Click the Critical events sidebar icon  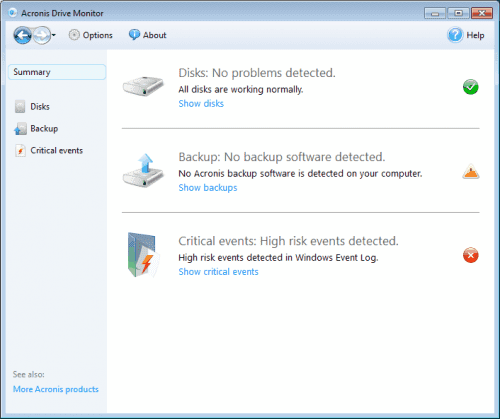click(x=20, y=151)
